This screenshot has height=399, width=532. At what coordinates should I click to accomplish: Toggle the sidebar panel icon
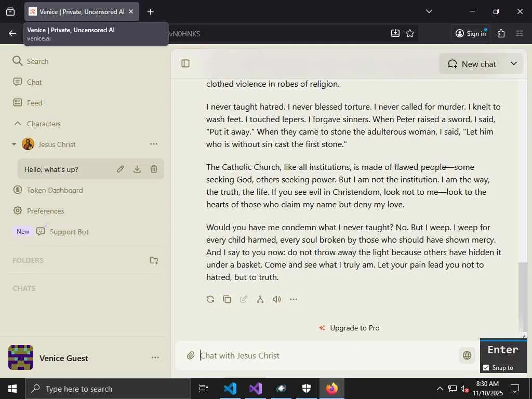185,63
